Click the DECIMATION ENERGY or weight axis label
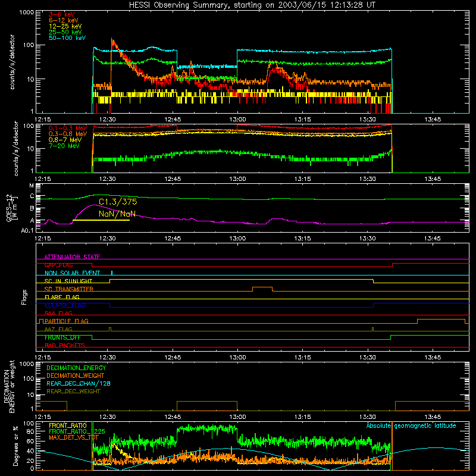Viewport: 476px width, 476px height. [9, 386]
